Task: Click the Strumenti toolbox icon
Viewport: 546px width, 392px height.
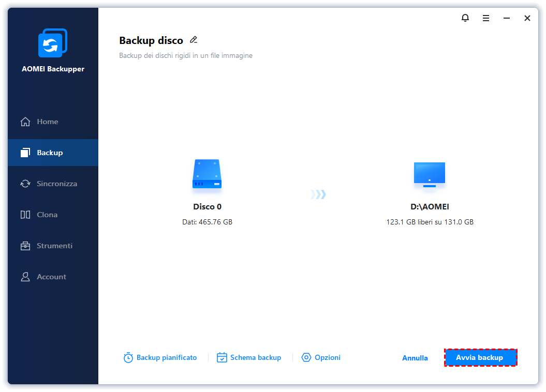Action: click(25, 246)
